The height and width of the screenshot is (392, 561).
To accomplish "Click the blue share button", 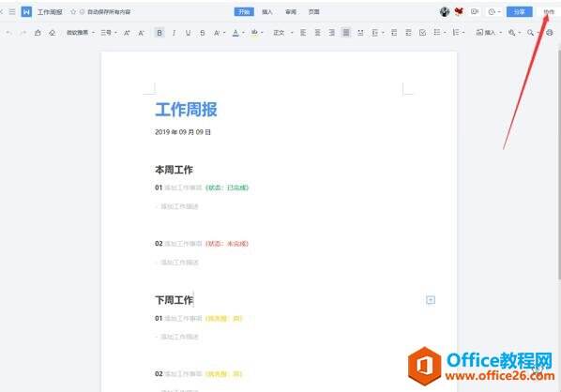I will click(x=519, y=12).
